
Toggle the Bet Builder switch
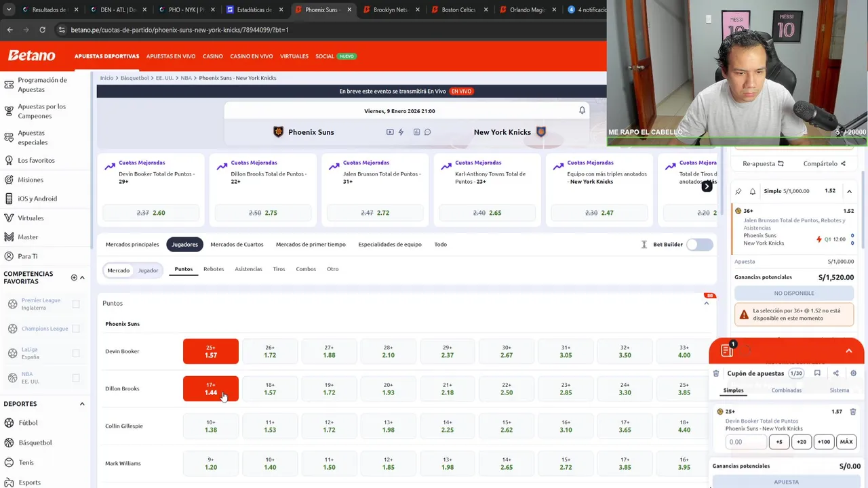(700, 245)
